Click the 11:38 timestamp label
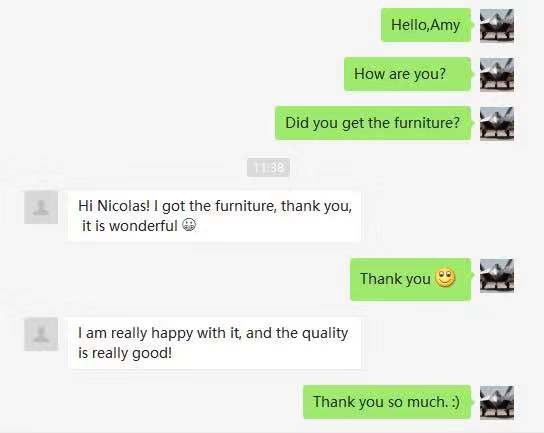Viewport: 544px width, 433px height. (269, 168)
